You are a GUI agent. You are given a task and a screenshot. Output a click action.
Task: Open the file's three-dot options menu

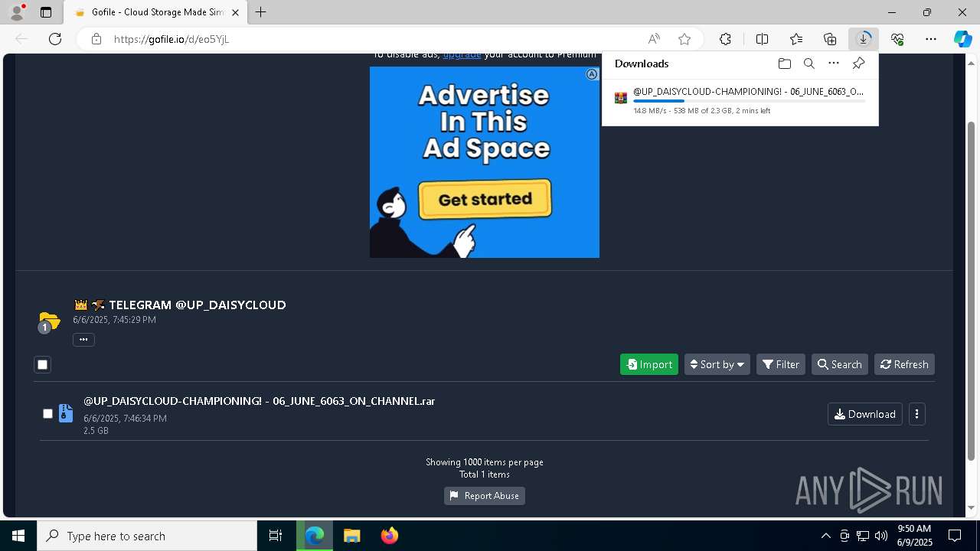click(x=917, y=414)
